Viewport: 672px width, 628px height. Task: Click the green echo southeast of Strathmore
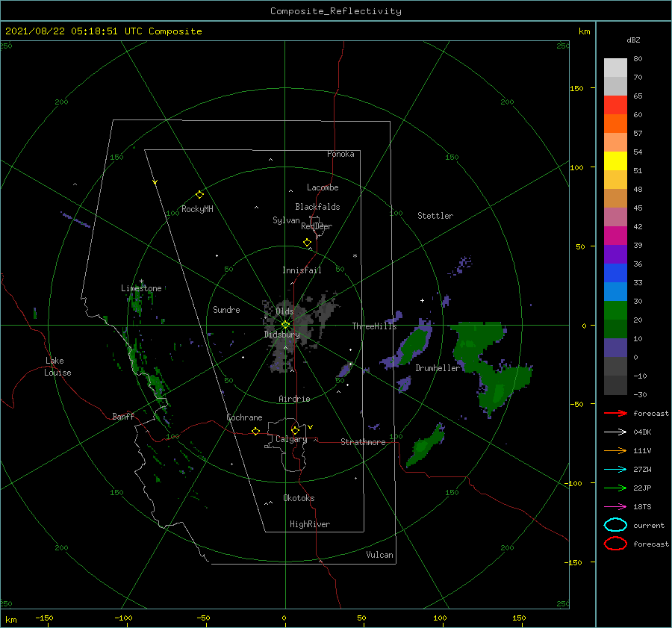tap(424, 445)
